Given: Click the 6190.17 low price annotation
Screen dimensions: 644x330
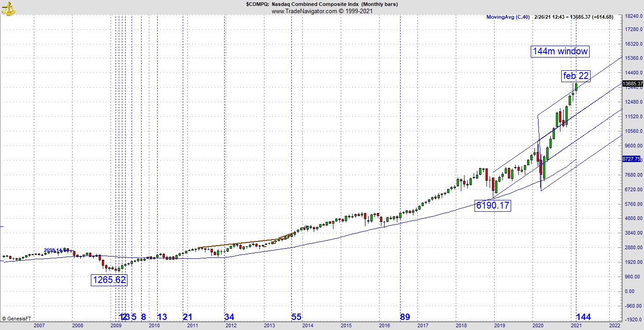Looking at the screenshot, I should (492, 205).
